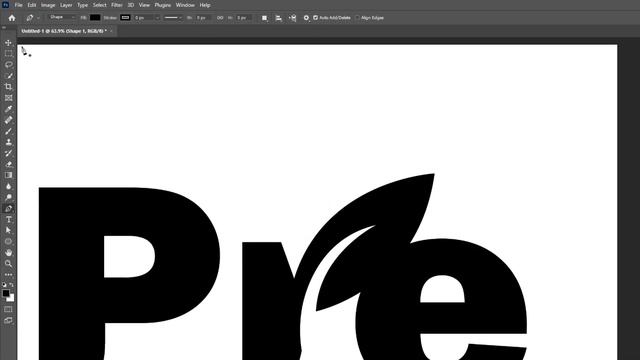Open the Edit Toolbar three-dots menu
640x360 pixels.
coord(8,275)
